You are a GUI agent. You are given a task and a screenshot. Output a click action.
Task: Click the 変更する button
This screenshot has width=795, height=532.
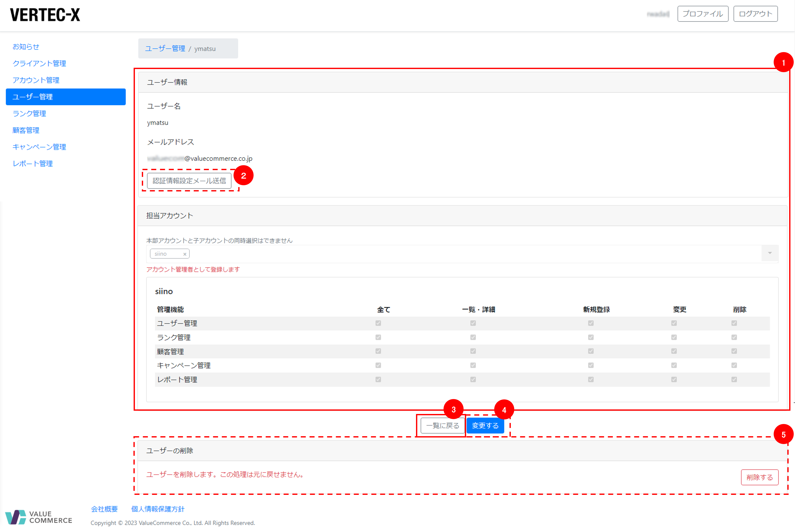(485, 425)
